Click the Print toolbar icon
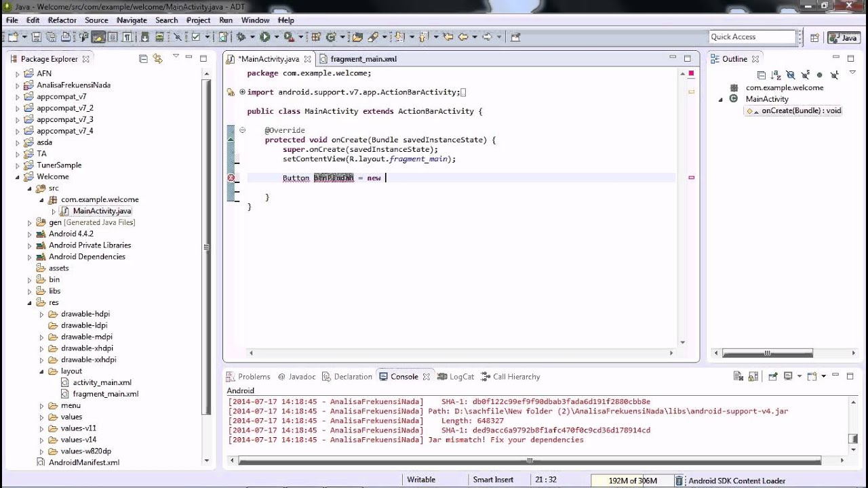 pyautogui.click(x=66, y=37)
